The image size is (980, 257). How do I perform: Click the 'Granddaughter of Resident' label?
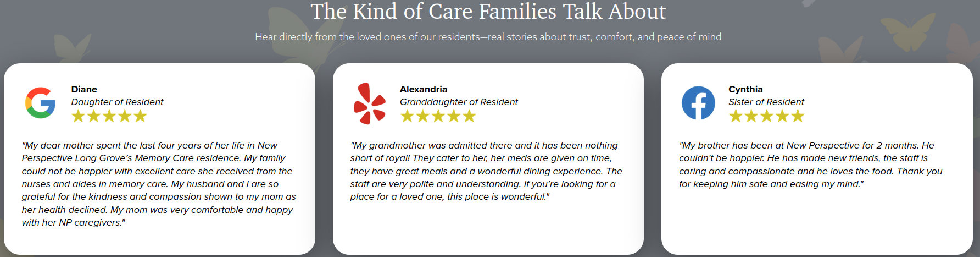click(x=459, y=102)
